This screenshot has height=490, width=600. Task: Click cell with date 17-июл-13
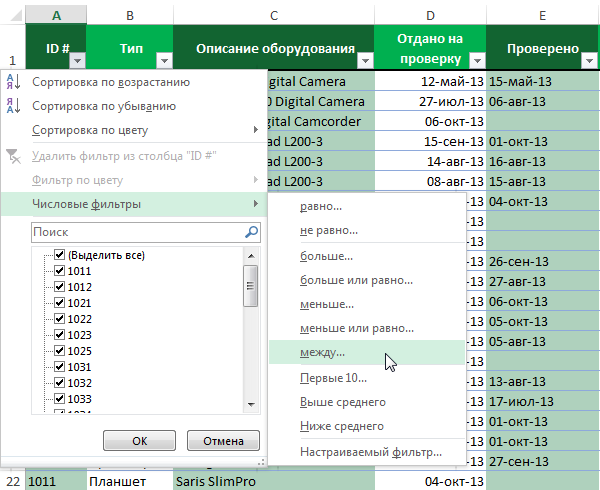[x=543, y=401]
